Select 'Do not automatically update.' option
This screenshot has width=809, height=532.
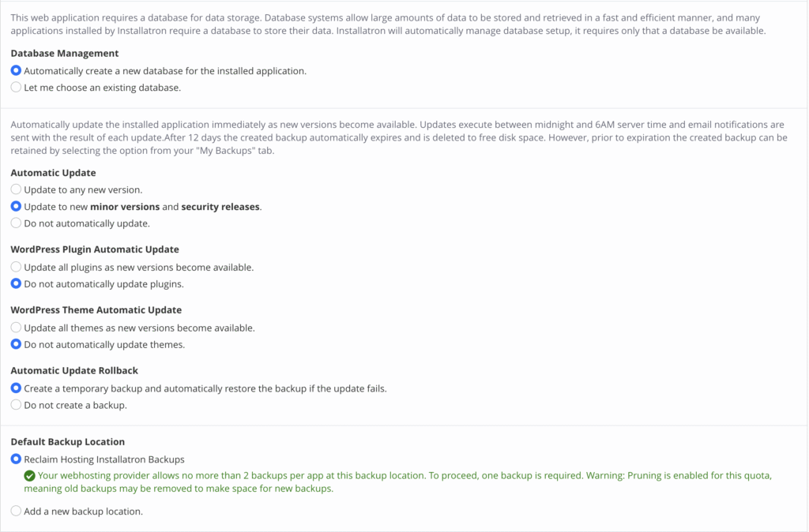click(17, 223)
